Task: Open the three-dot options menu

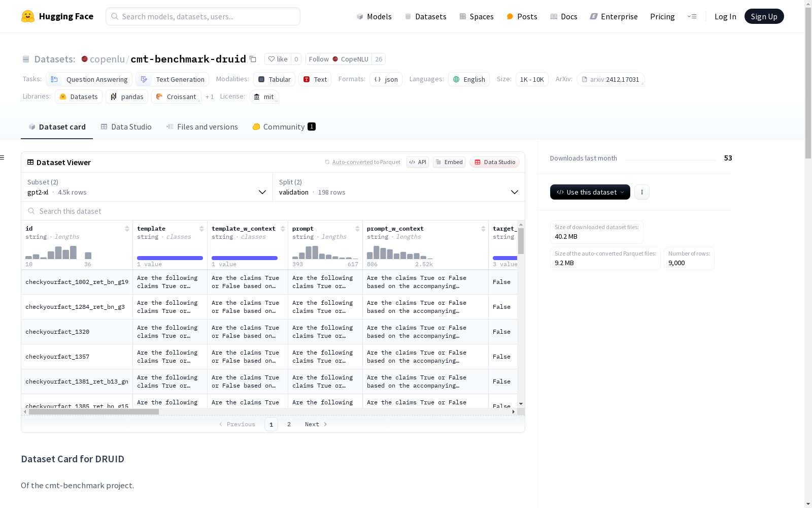Action: tap(642, 192)
